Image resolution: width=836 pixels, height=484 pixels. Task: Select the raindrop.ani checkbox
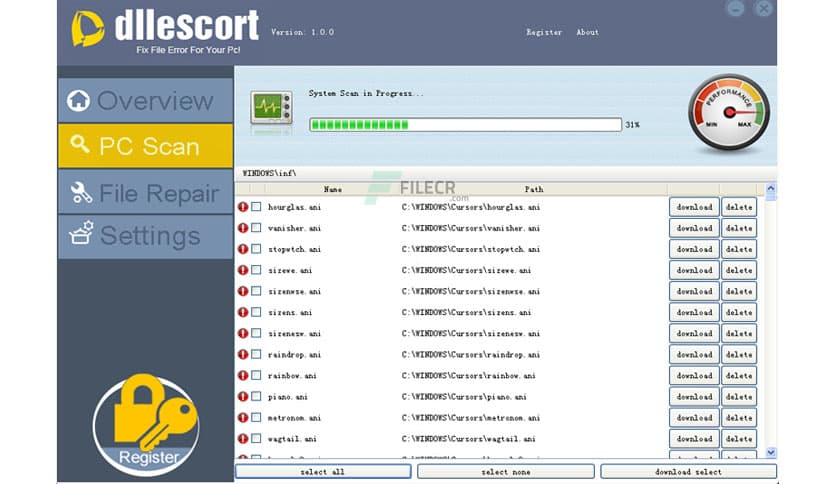(x=256, y=354)
